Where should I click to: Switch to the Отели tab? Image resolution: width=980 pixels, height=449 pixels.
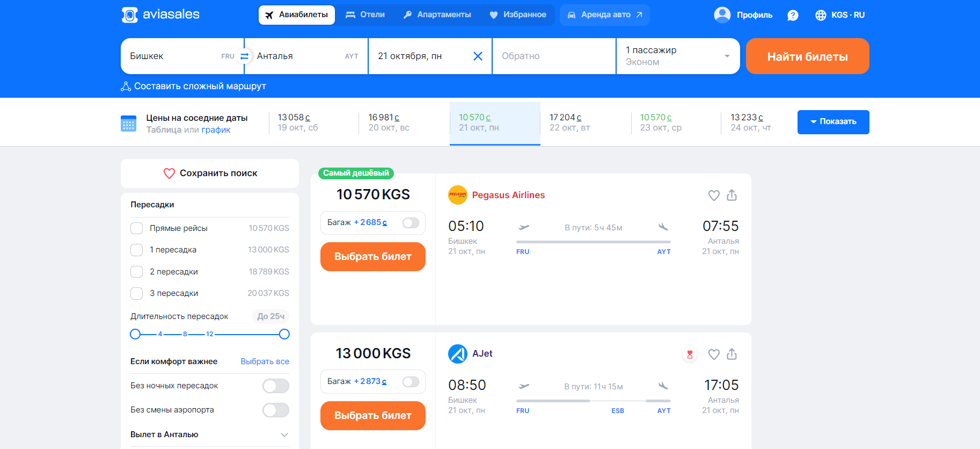[365, 15]
